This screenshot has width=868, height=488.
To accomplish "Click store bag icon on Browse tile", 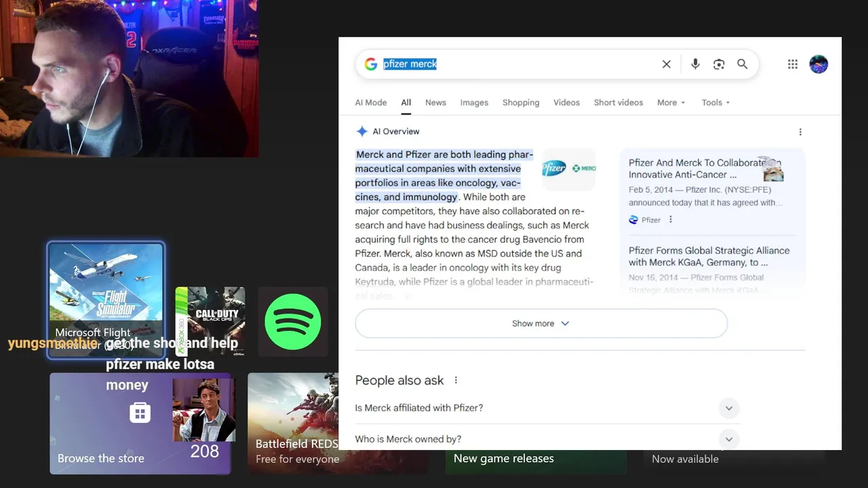I will [x=140, y=412].
